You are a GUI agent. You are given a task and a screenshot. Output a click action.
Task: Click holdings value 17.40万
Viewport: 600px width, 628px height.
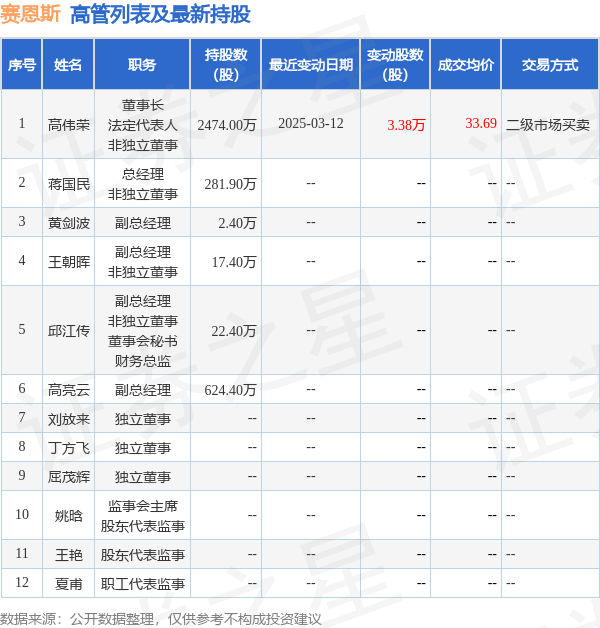(234, 262)
